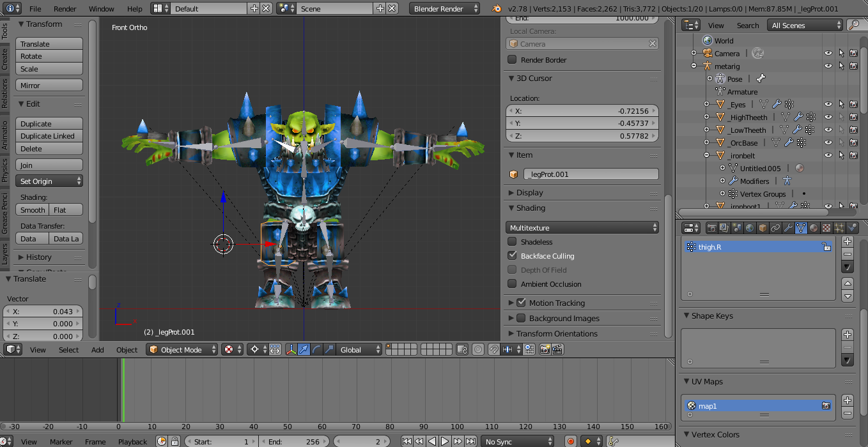Activate the Translate manipulator arrow icon
Image resolution: width=868 pixels, height=447 pixels.
point(304,349)
